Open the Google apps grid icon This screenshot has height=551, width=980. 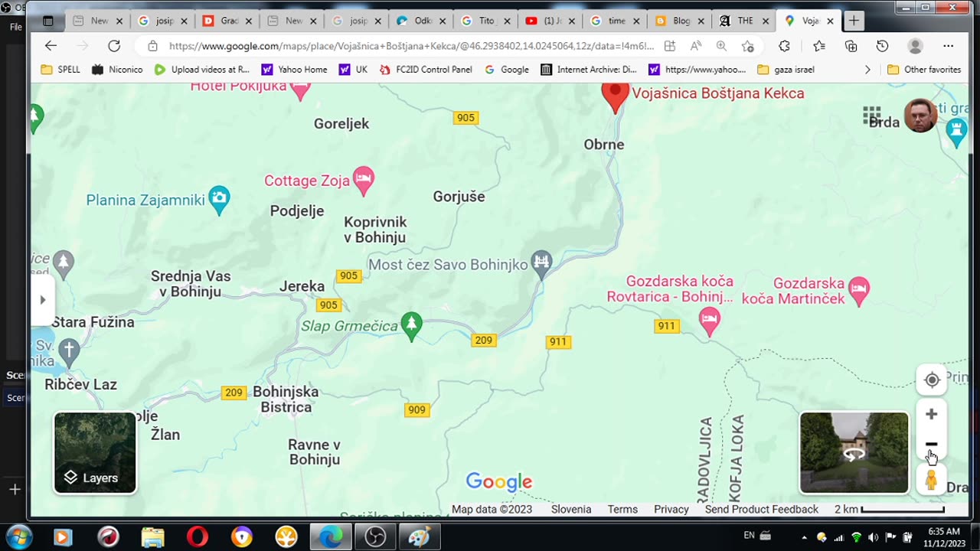[872, 116]
